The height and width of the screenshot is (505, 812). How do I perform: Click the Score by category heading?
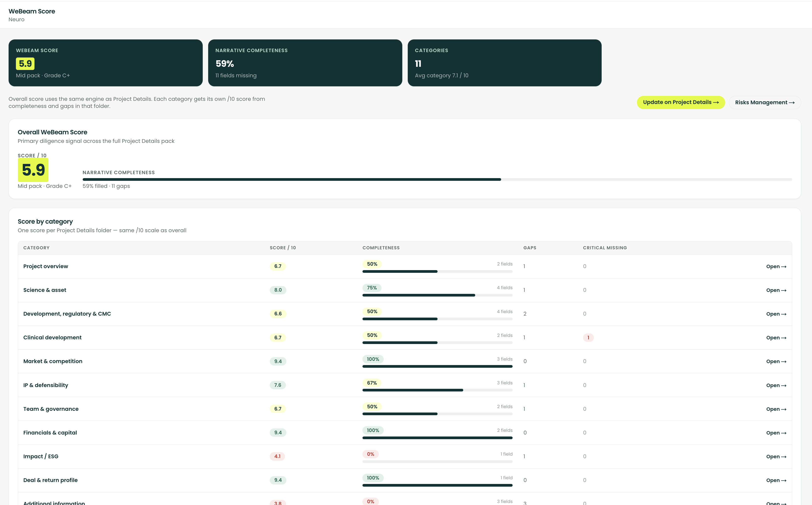coord(45,221)
